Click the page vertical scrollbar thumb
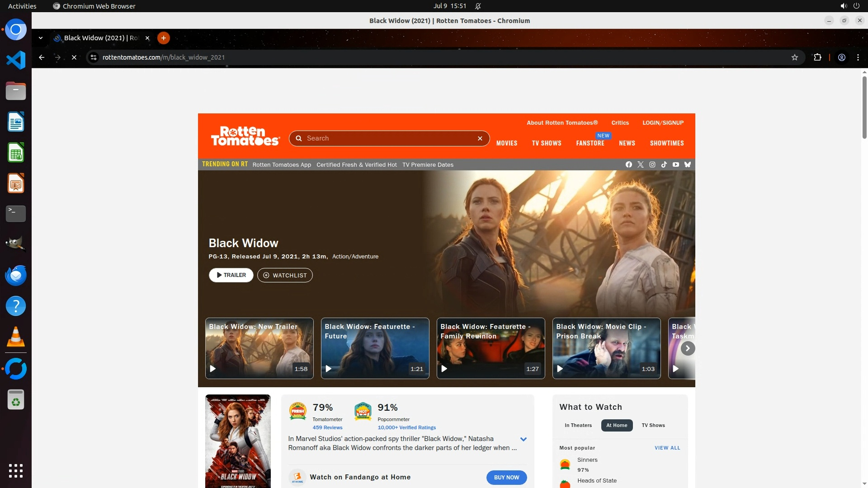The width and height of the screenshot is (868, 488). coord(864,107)
